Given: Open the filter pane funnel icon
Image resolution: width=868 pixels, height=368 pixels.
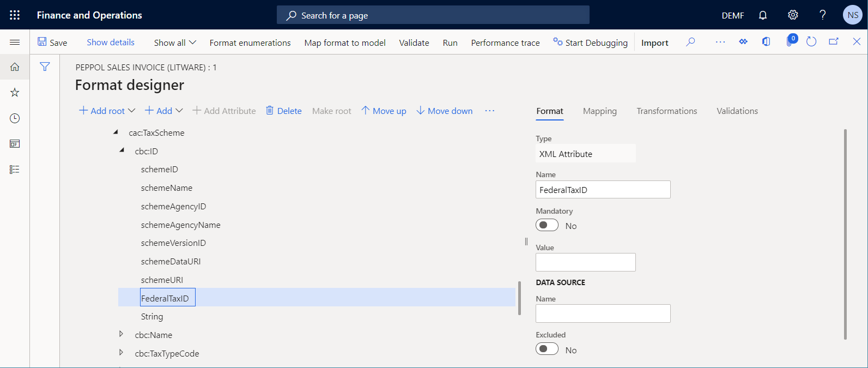Looking at the screenshot, I should click(45, 67).
